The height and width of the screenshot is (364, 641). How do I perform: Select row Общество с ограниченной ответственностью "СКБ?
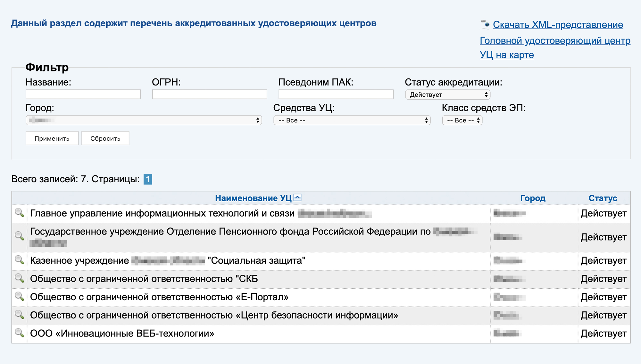click(144, 279)
